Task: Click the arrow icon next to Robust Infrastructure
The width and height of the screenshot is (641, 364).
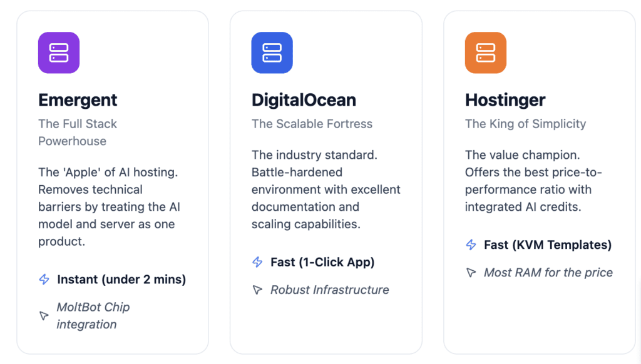Action: [257, 290]
